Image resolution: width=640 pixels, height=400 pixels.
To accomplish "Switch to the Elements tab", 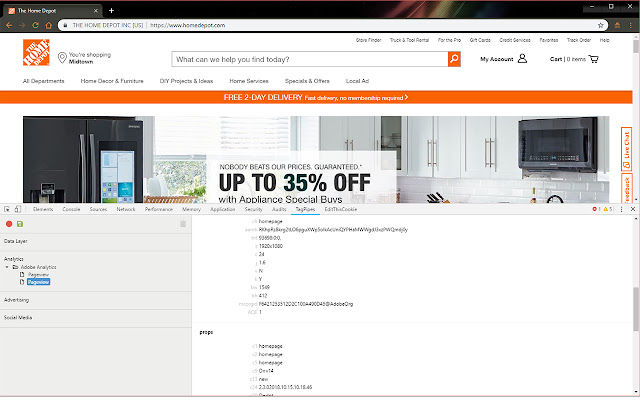I will [x=43, y=209].
